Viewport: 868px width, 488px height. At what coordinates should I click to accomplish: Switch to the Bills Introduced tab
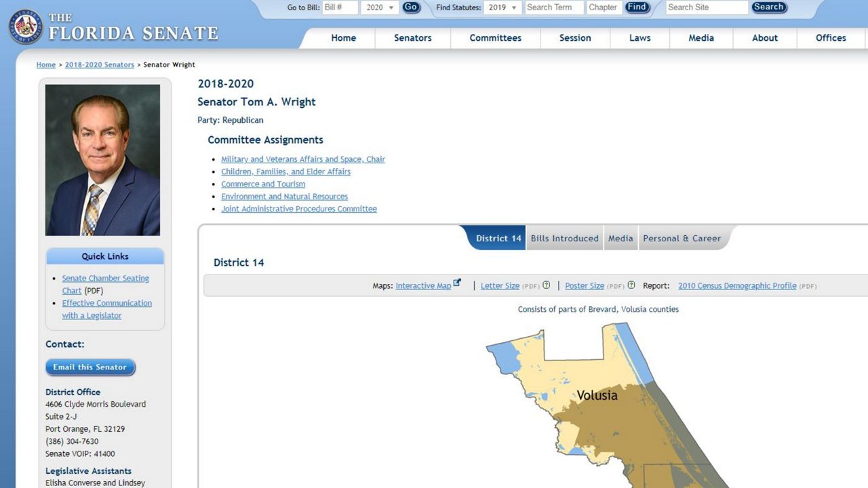[564, 238]
